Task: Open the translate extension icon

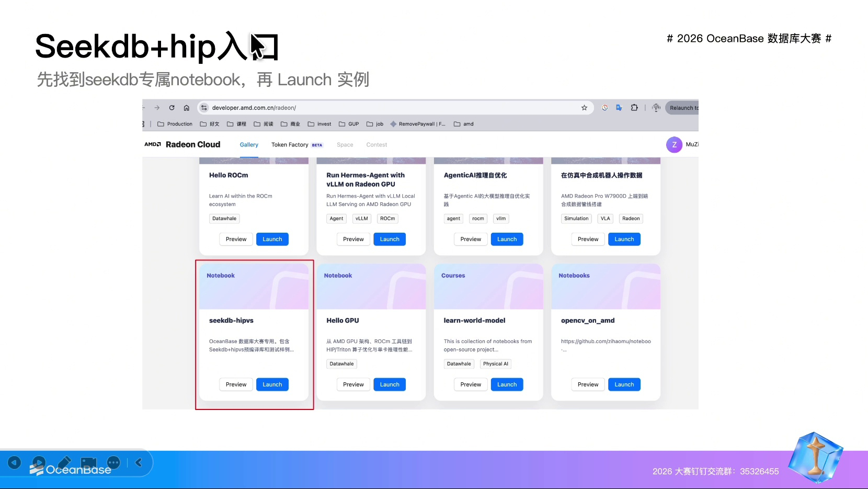Action: [x=619, y=108]
